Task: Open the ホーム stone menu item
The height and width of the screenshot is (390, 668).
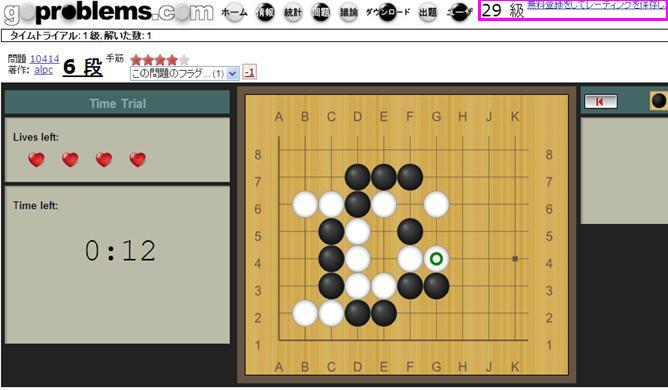Action: [234, 12]
